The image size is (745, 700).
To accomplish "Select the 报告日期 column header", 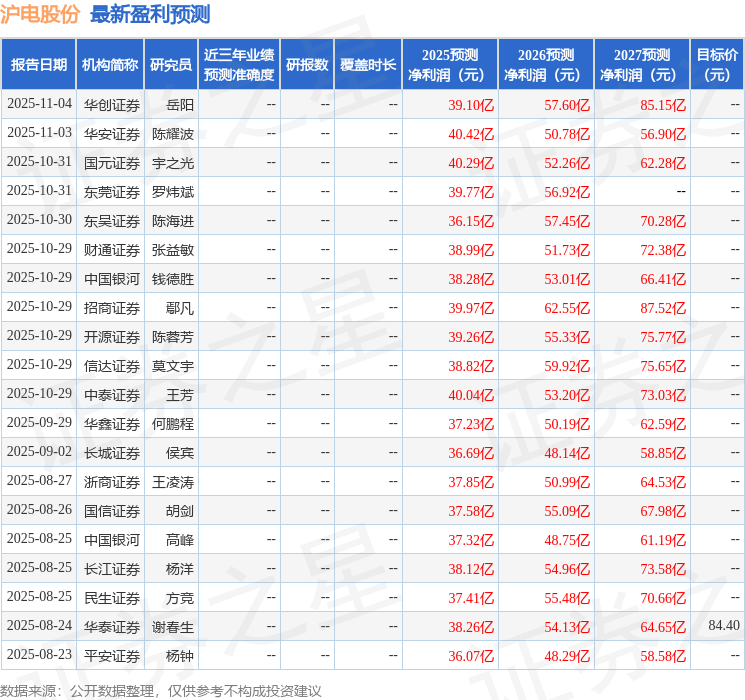I will pos(38,65).
